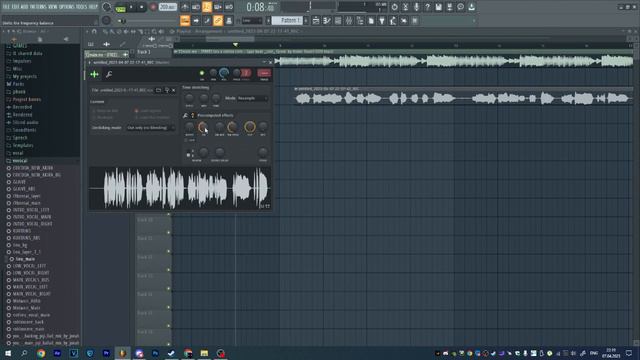Click the orange playlist view icon
The image size is (640, 360).
tap(185, 20)
